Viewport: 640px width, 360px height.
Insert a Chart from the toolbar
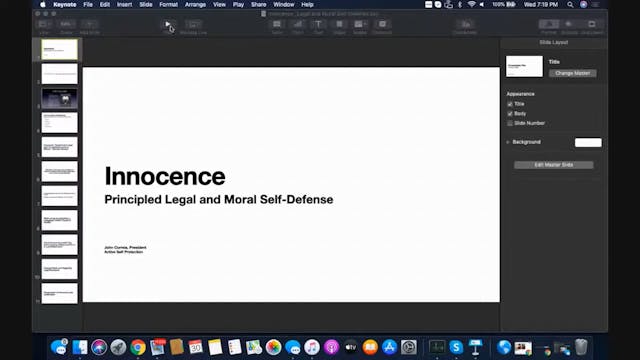298,24
